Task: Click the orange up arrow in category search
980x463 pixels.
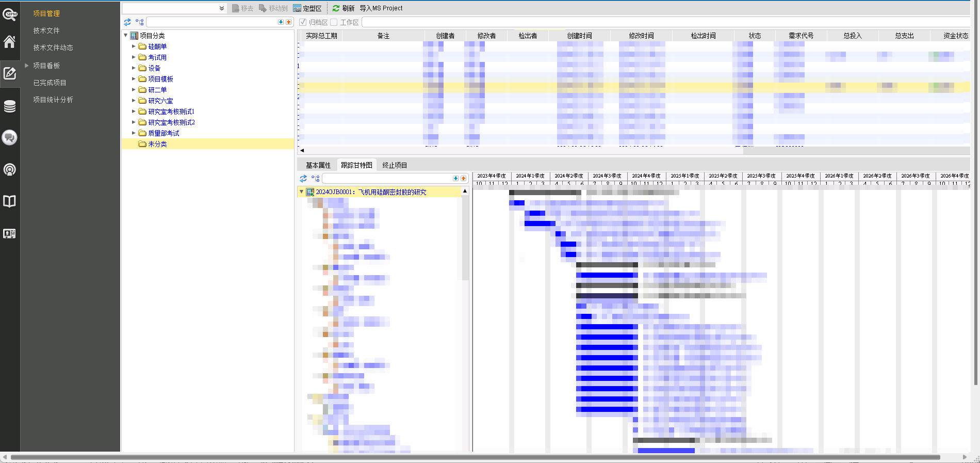Action: click(x=288, y=22)
